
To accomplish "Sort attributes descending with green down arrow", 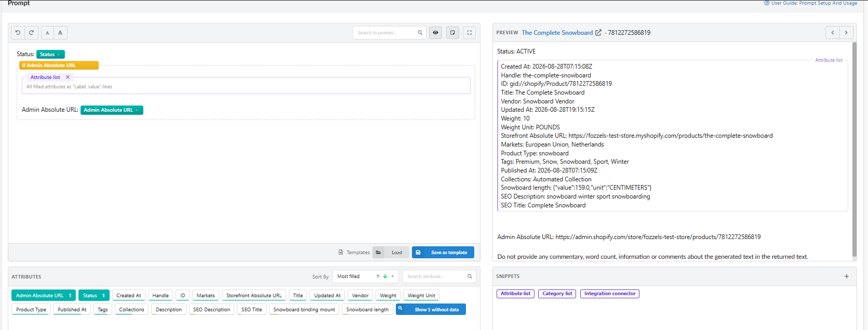I will tap(385, 276).
